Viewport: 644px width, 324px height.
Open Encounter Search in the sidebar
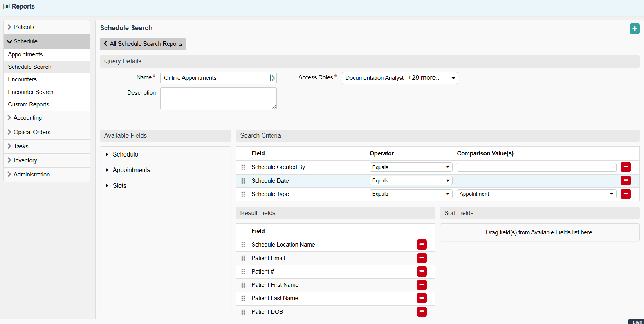31,92
